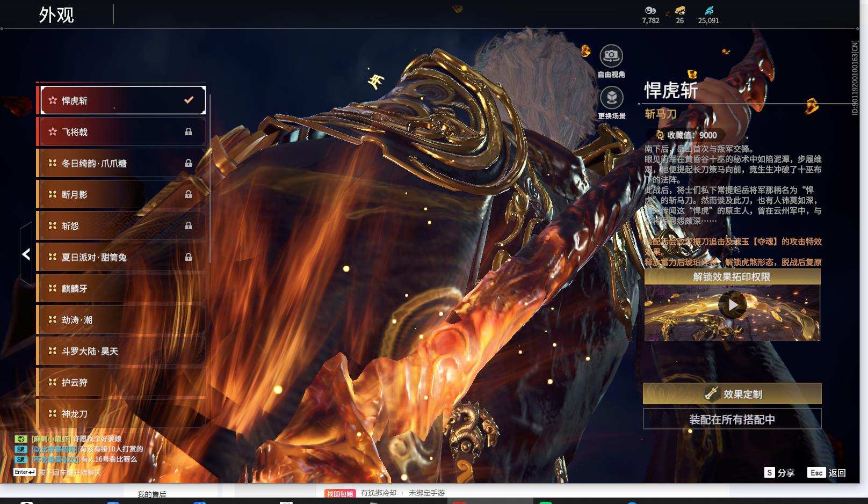Click the star rarity icon beside 悍虎斩
Viewport: 868px width, 504px height.
[53, 100]
